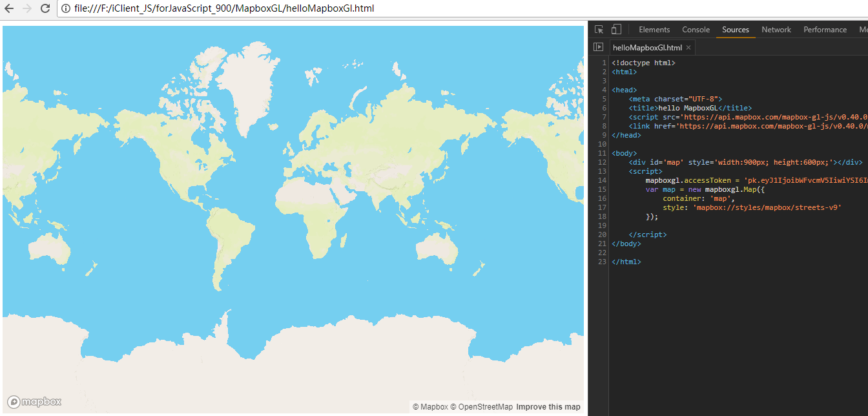The image size is (868, 416).
Task: Click the Mapbox logo on the map
Action: pos(34,402)
